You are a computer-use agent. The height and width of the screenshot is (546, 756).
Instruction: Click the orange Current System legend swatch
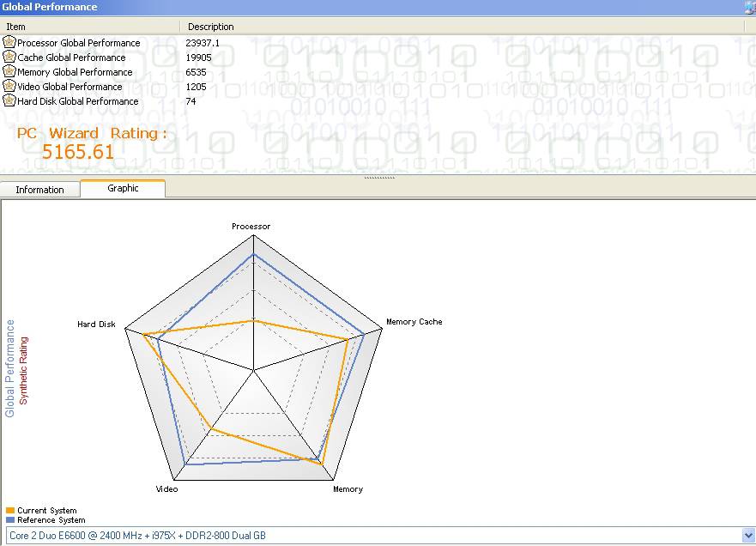pos(10,511)
